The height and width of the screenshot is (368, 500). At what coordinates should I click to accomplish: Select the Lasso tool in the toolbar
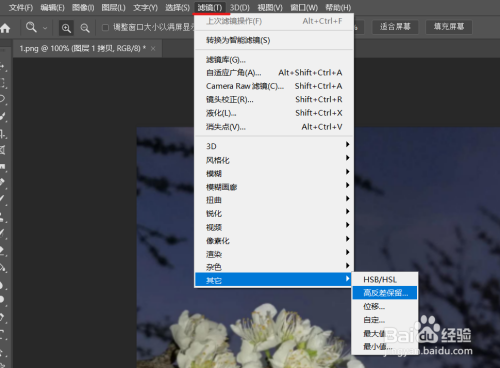pos(3,99)
